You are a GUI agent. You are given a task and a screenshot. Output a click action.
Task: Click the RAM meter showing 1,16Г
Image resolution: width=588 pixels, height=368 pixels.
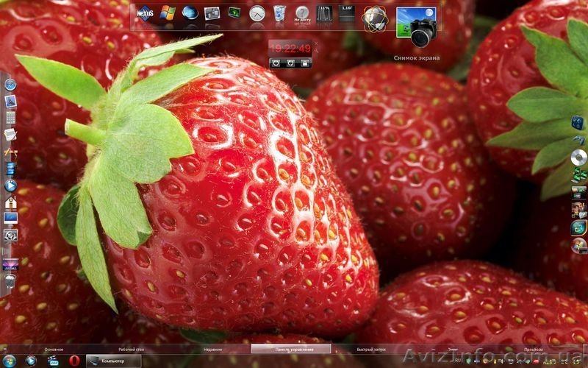[346, 13]
